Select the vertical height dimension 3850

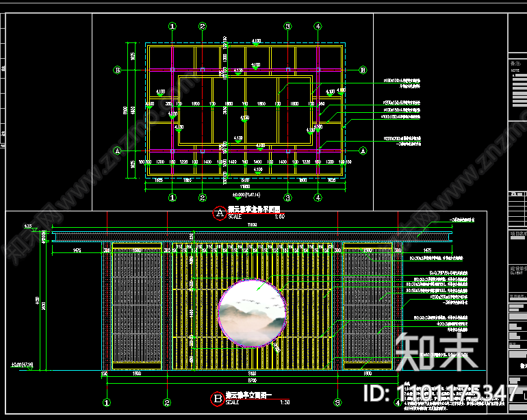(x=44, y=306)
